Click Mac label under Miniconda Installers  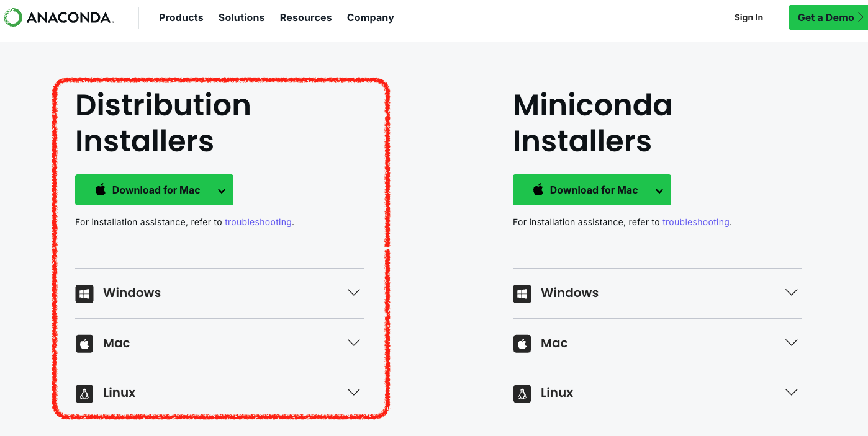tap(554, 343)
